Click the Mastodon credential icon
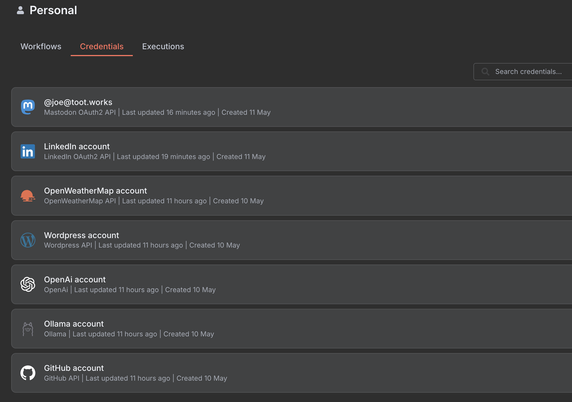Screen dimensions: 572x402 [28, 107]
